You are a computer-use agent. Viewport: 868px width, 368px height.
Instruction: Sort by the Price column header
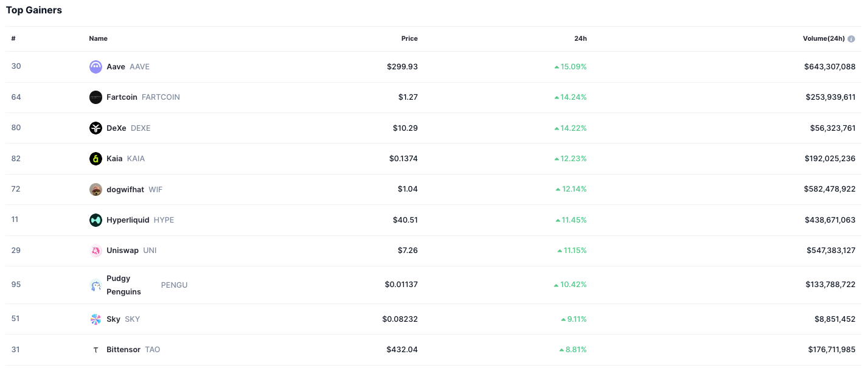pyautogui.click(x=409, y=38)
